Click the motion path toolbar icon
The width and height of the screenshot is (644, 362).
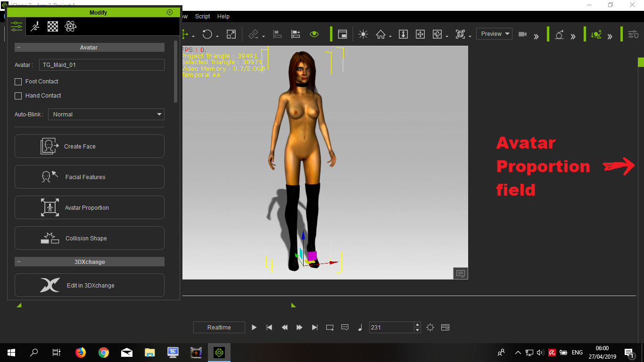tap(560, 34)
